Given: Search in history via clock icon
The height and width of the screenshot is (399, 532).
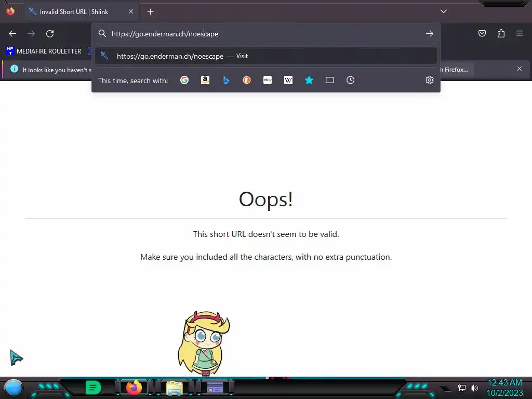Looking at the screenshot, I should tap(351, 80).
